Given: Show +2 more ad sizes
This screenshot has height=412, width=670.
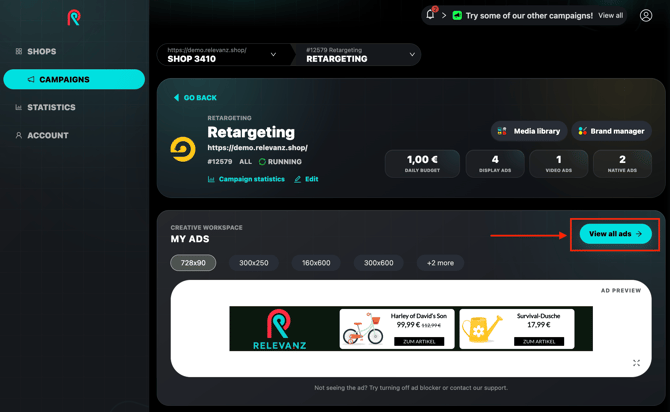Looking at the screenshot, I should [x=440, y=263].
